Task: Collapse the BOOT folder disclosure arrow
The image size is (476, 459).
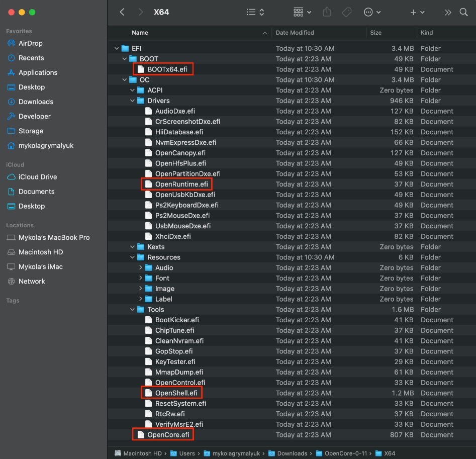Action: 125,59
